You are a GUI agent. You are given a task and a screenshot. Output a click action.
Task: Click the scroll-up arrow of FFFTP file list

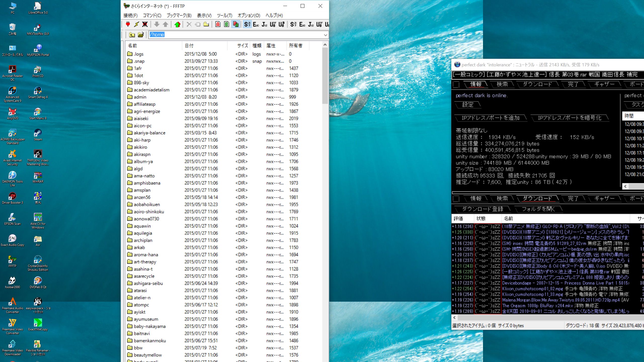point(325,45)
